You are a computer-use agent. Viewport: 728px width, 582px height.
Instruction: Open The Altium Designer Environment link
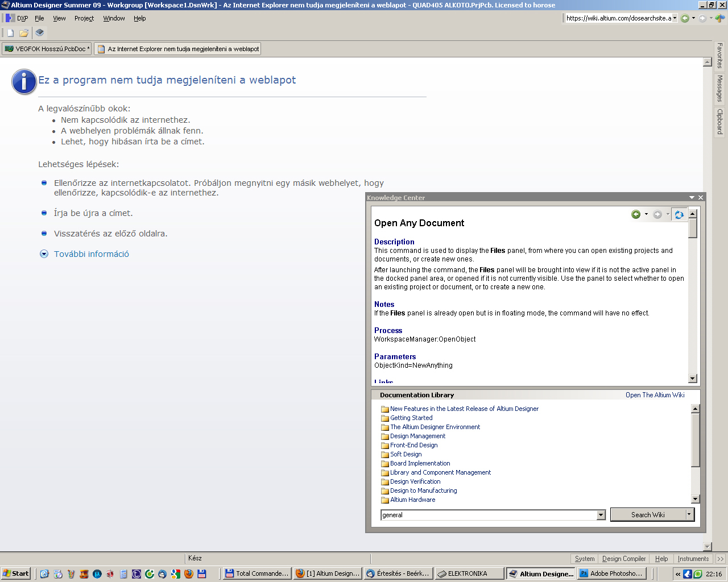pos(435,427)
